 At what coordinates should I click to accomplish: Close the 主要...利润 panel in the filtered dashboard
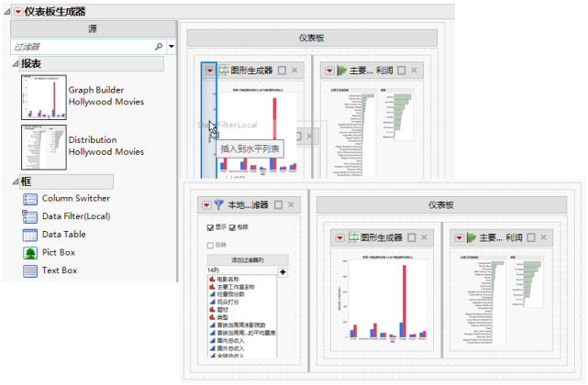pos(543,237)
